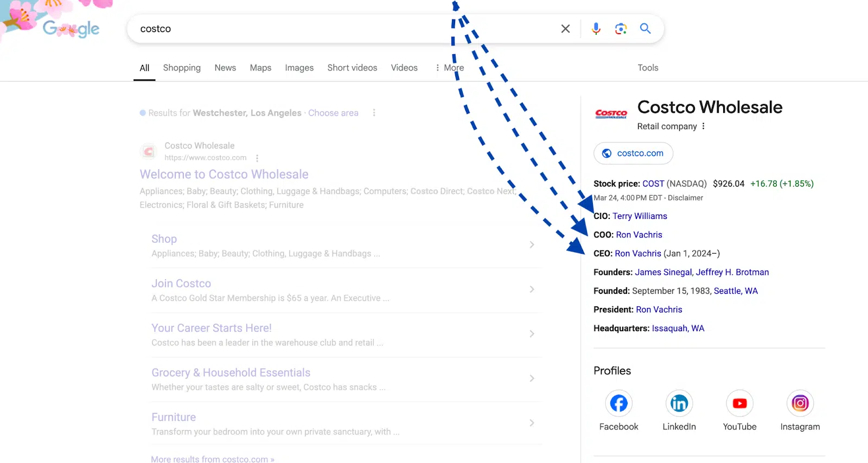Screen dimensions: 868x463
Task: Open Google Lens image search
Action: (621, 29)
